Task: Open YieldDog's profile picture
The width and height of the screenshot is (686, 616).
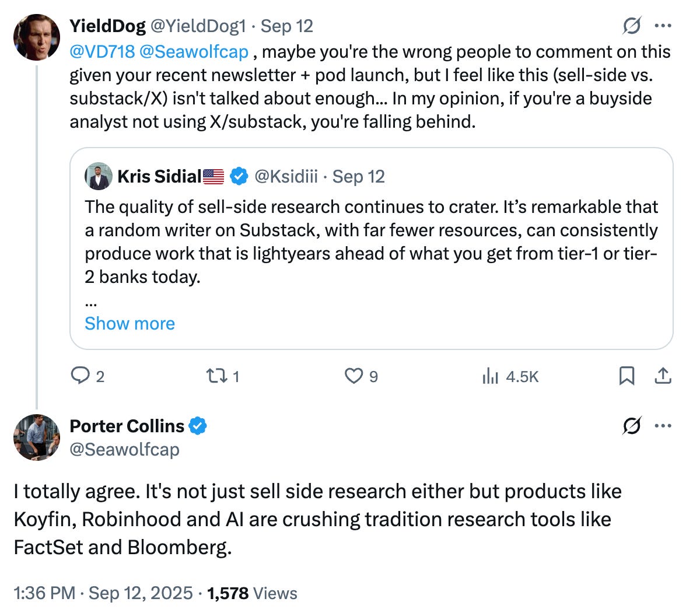Action: [36, 37]
